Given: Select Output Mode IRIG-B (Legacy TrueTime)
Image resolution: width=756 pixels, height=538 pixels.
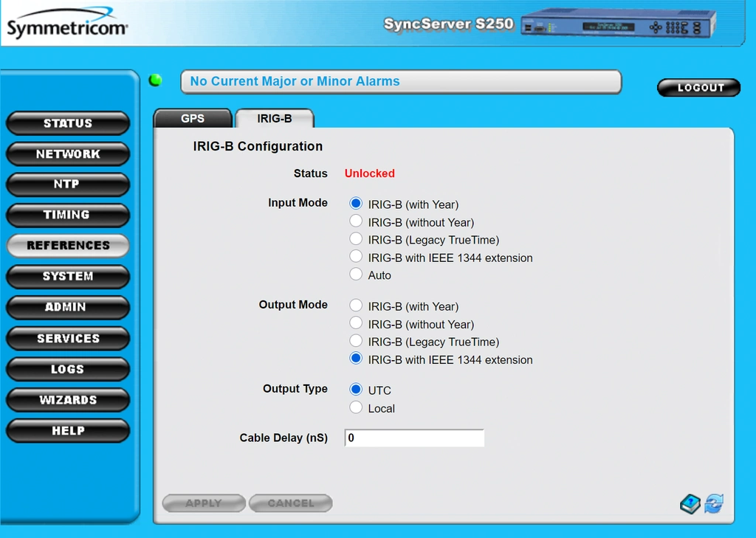Looking at the screenshot, I should (356, 341).
